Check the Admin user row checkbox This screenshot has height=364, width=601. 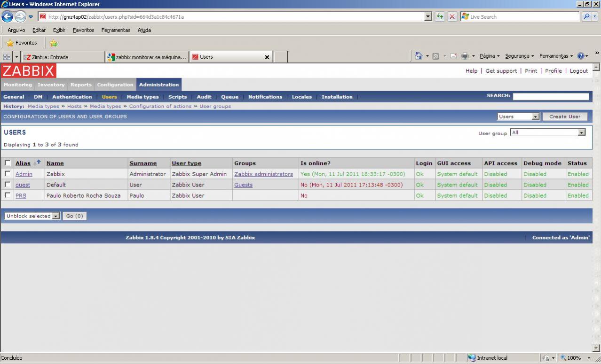point(7,174)
